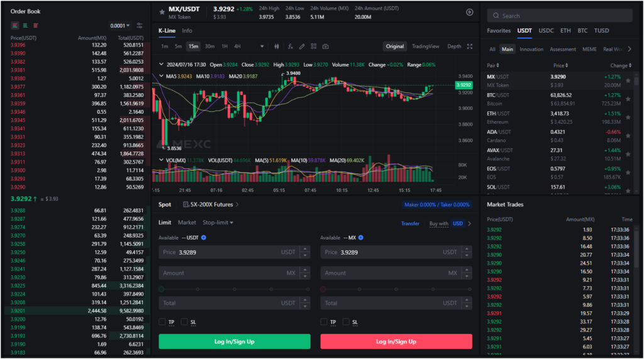Click the Buy with USD link
Viewport: 644px width, 359px height.
(446, 223)
